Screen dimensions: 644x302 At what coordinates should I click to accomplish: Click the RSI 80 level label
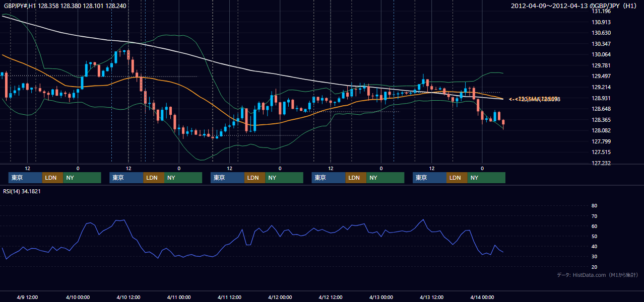coord(594,206)
